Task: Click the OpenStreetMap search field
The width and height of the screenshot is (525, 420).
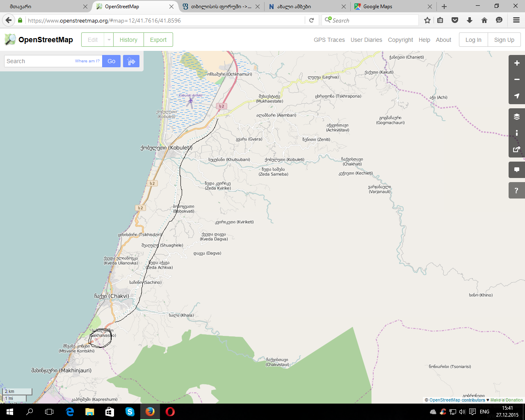Action: pos(39,61)
